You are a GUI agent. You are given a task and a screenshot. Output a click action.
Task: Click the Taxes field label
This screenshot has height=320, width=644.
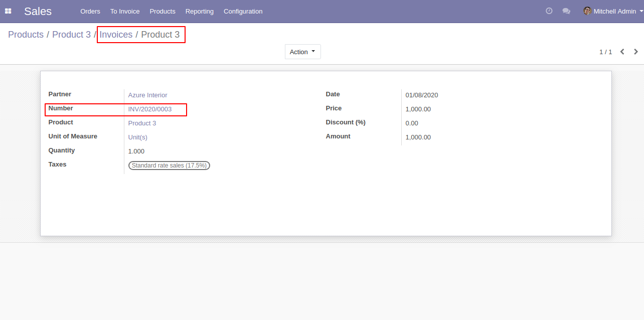(x=57, y=165)
